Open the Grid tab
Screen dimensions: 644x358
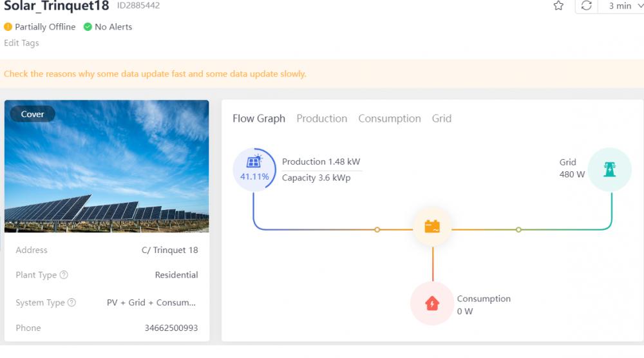pos(442,118)
